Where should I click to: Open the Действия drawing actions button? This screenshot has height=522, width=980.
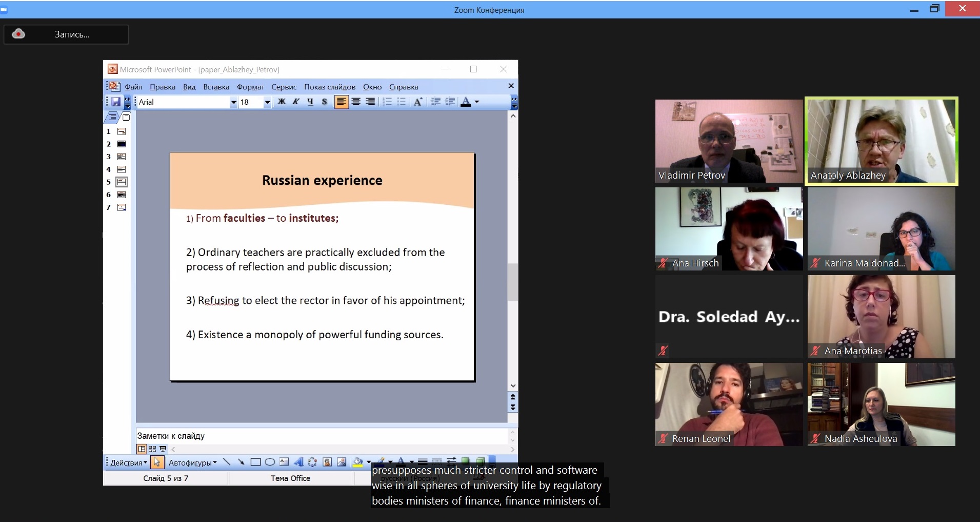point(128,463)
